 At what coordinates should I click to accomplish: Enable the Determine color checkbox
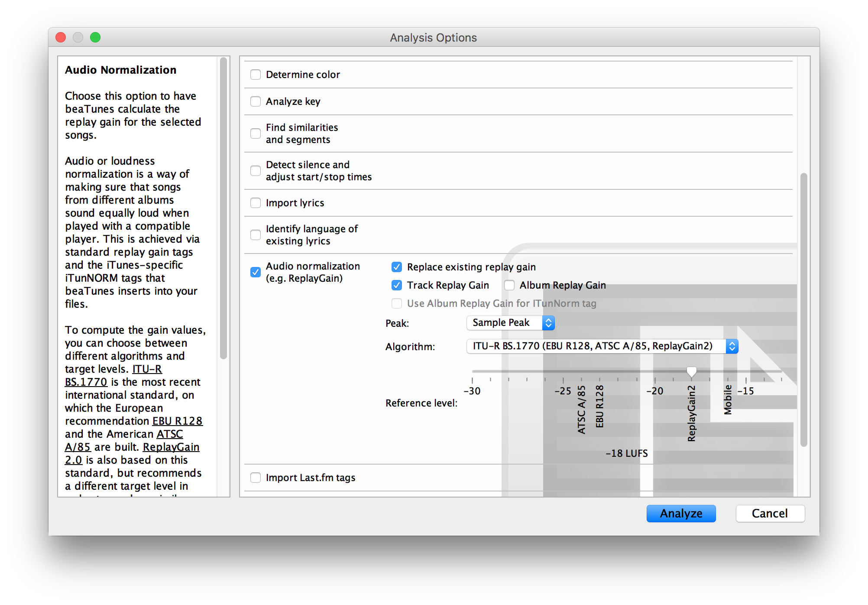tap(255, 75)
